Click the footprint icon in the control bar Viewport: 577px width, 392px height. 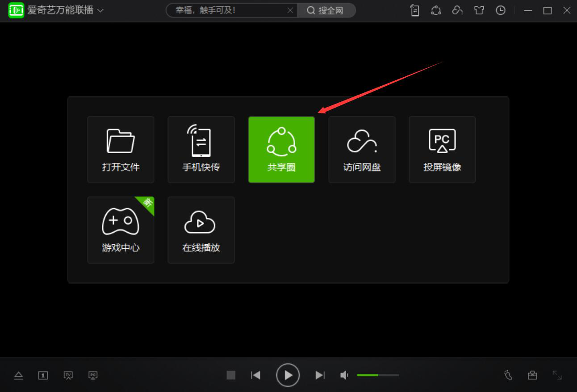click(508, 375)
